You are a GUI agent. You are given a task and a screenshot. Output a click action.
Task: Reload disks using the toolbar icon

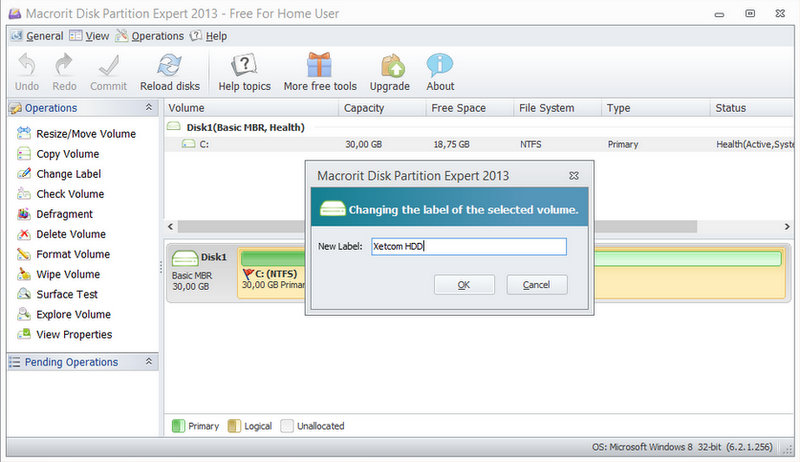pyautogui.click(x=169, y=65)
